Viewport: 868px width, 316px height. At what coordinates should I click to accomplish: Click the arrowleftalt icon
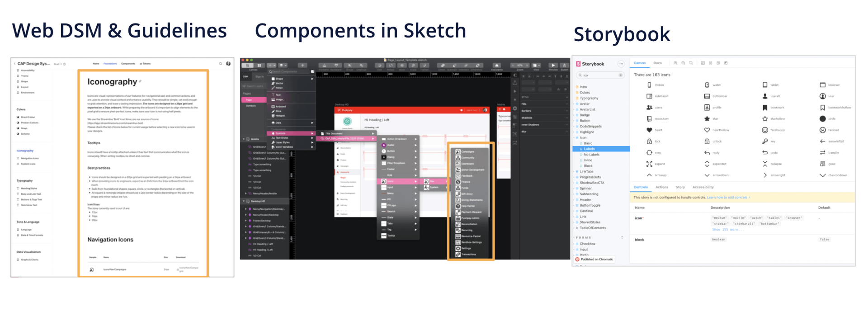(823, 141)
